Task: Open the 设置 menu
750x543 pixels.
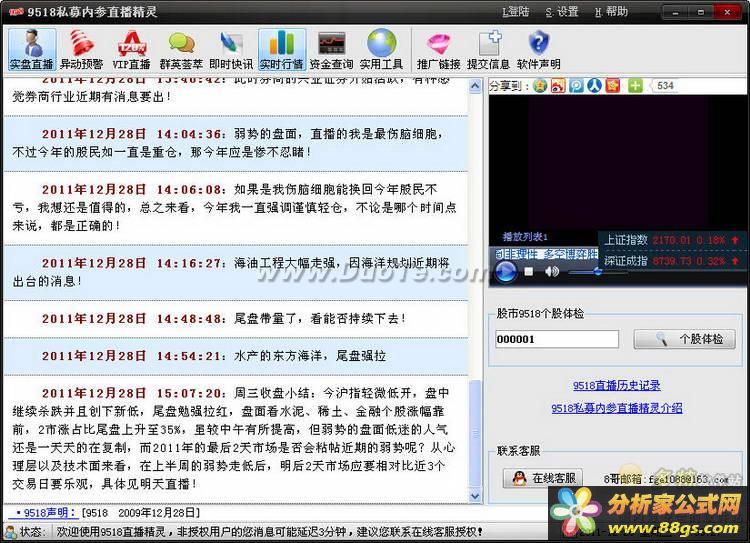Action: pos(562,12)
